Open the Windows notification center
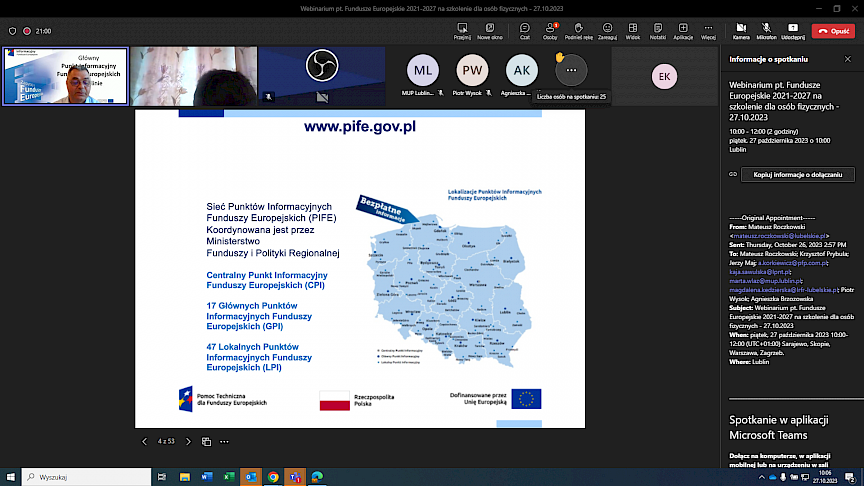 [850, 477]
